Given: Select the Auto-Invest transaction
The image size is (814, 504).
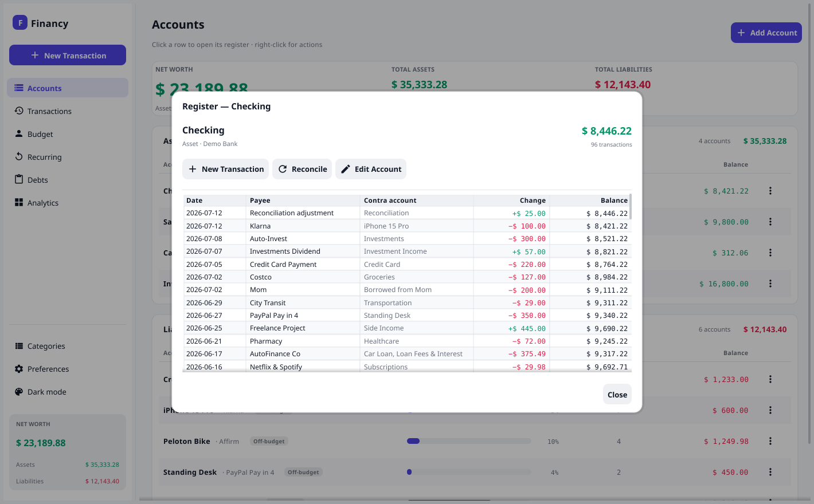Looking at the screenshot, I should (x=407, y=239).
